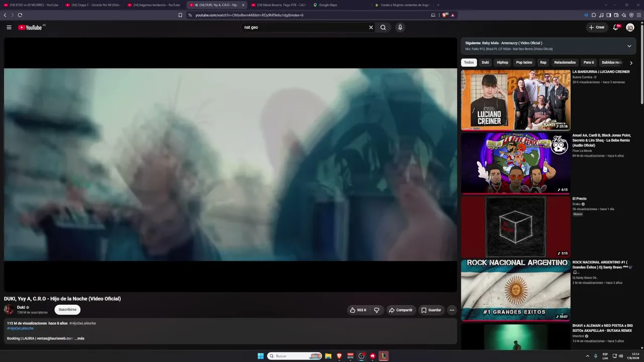
Task: Like the video (903 K)
Action: pos(358,310)
